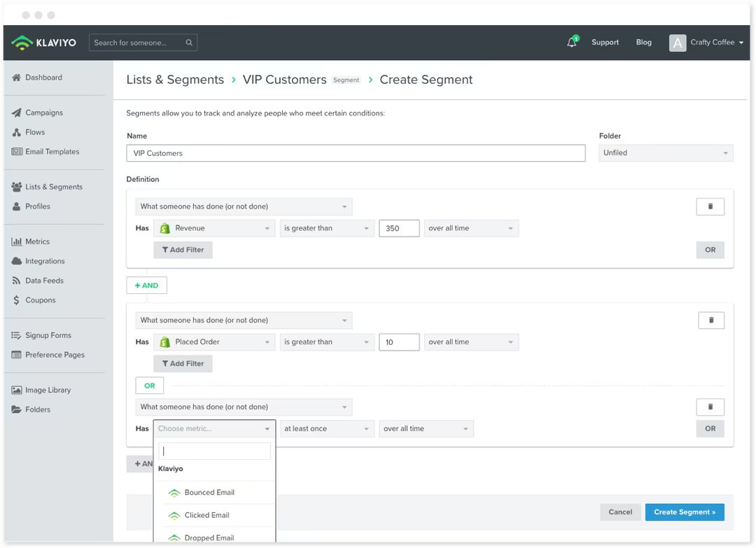Click the Shopify icon beside Placed Order

tap(165, 342)
